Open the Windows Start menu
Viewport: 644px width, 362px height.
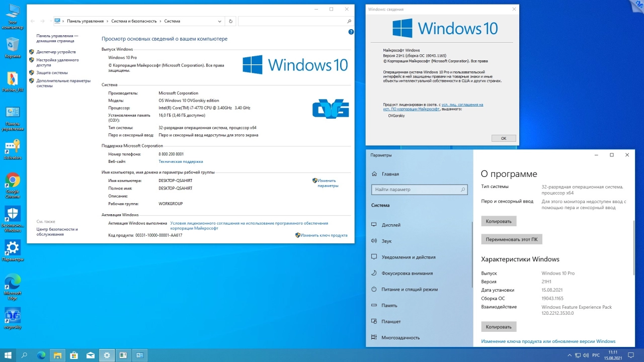[8, 355]
